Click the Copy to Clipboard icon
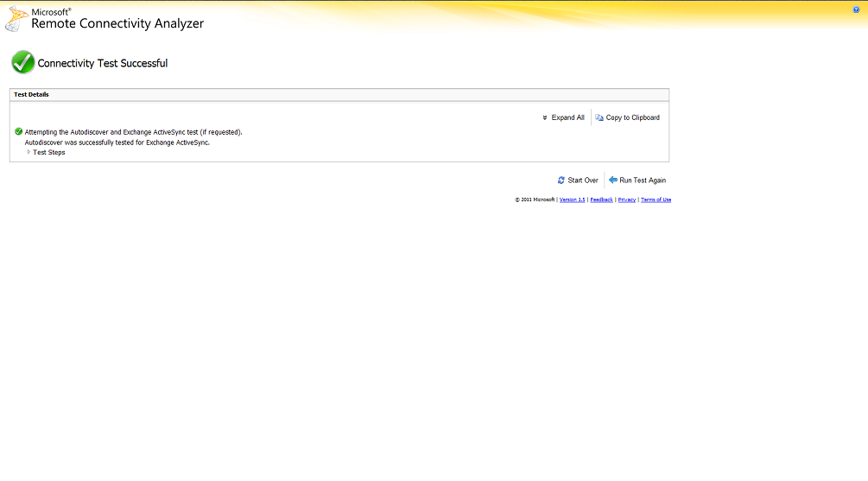The width and height of the screenshot is (868, 481). [599, 117]
